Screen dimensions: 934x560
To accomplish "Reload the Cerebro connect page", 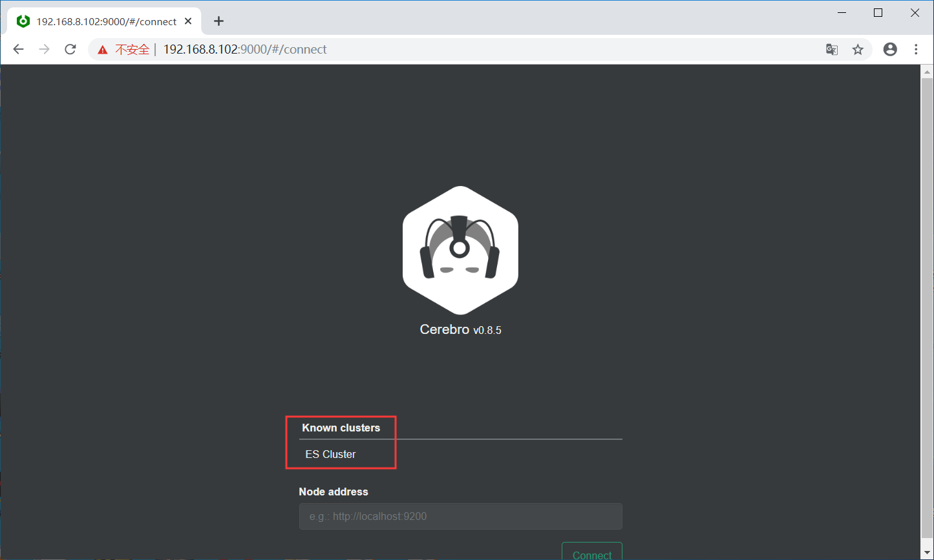I will point(70,49).
